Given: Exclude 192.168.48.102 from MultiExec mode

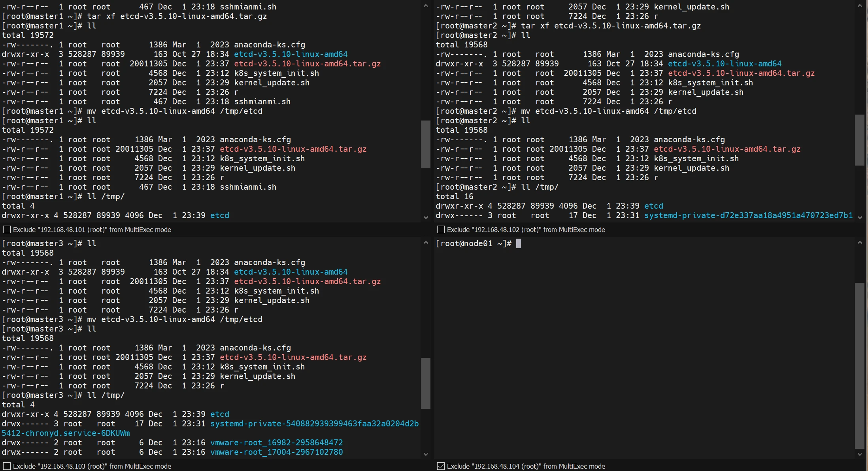Looking at the screenshot, I should [441, 230].
